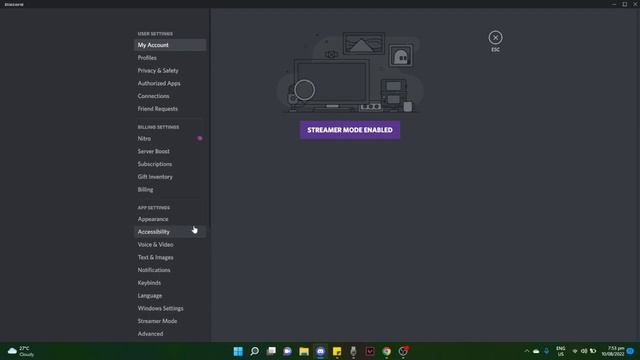Image resolution: width=640 pixels, height=360 pixels.
Task: Go to Text & Images settings
Action: tap(170, 257)
